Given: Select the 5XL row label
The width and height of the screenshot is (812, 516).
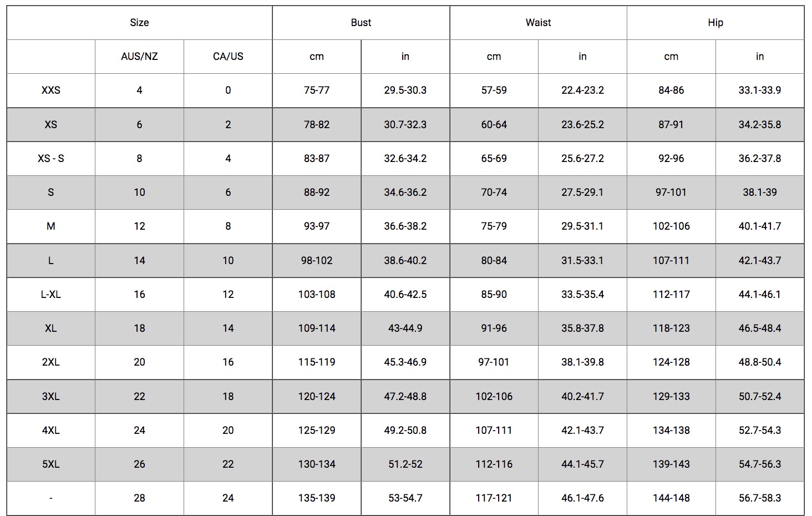Looking at the screenshot, I should coord(51,464).
